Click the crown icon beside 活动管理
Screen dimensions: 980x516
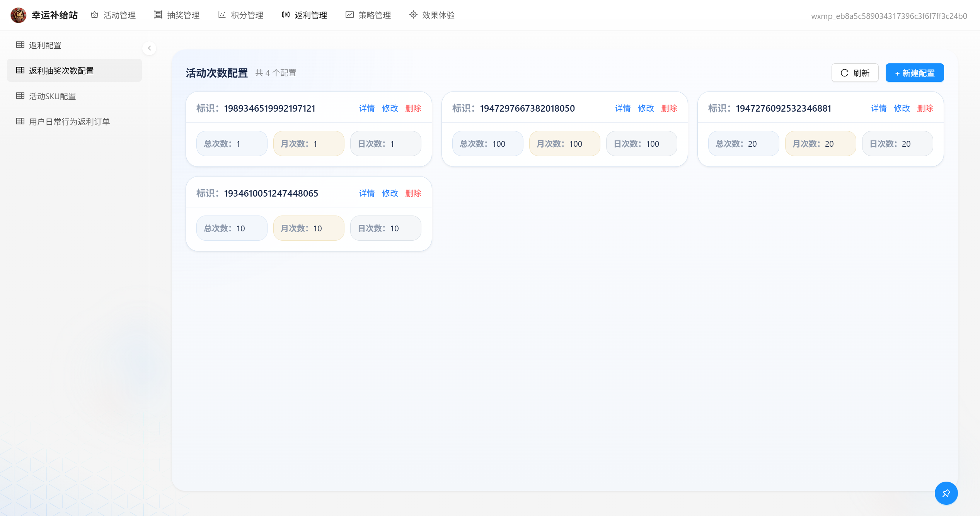click(x=94, y=15)
